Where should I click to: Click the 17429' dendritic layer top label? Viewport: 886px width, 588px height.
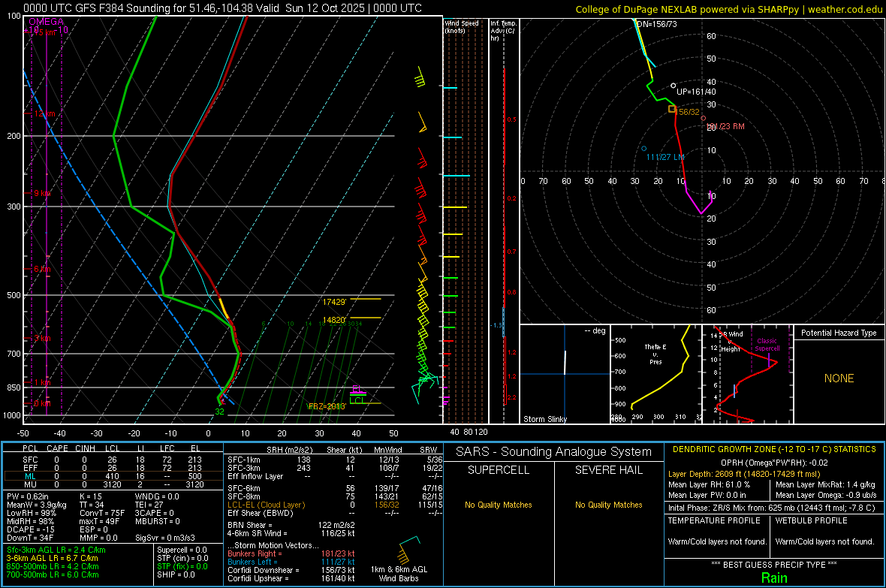tap(334, 302)
